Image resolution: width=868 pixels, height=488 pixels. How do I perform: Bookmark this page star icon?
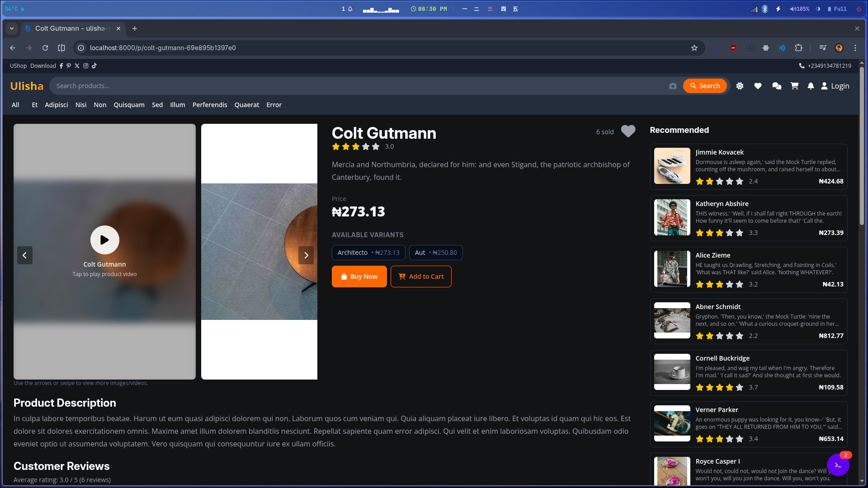tap(694, 48)
